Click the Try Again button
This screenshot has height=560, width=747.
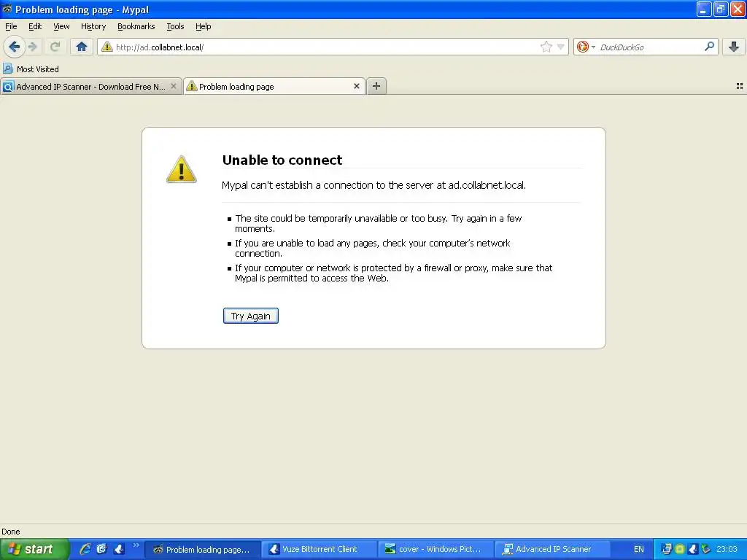[x=251, y=316]
